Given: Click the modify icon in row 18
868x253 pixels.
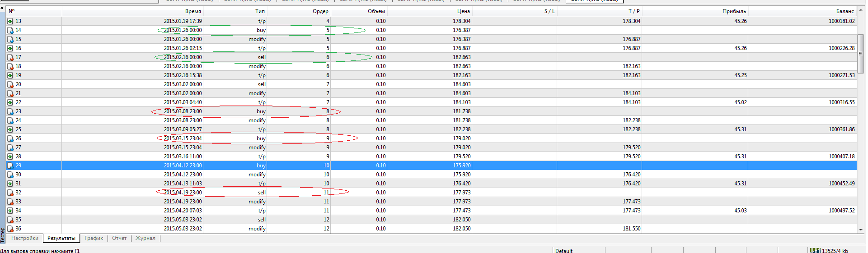Looking at the screenshot, I should (x=10, y=66).
